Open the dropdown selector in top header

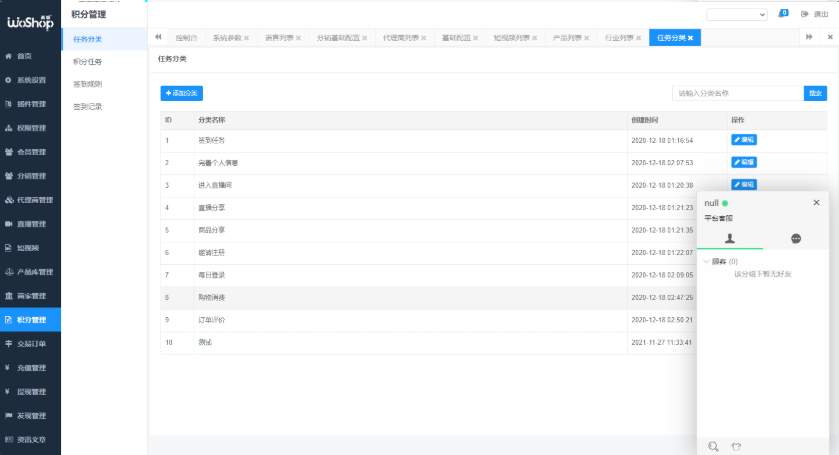[x=737, y=15]
